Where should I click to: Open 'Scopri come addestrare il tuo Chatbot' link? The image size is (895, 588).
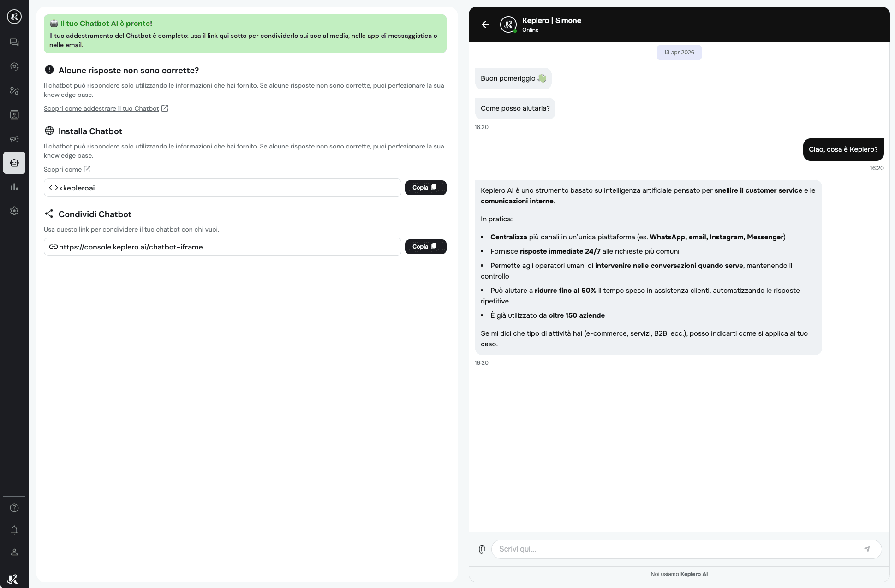[x=101, y=108]
